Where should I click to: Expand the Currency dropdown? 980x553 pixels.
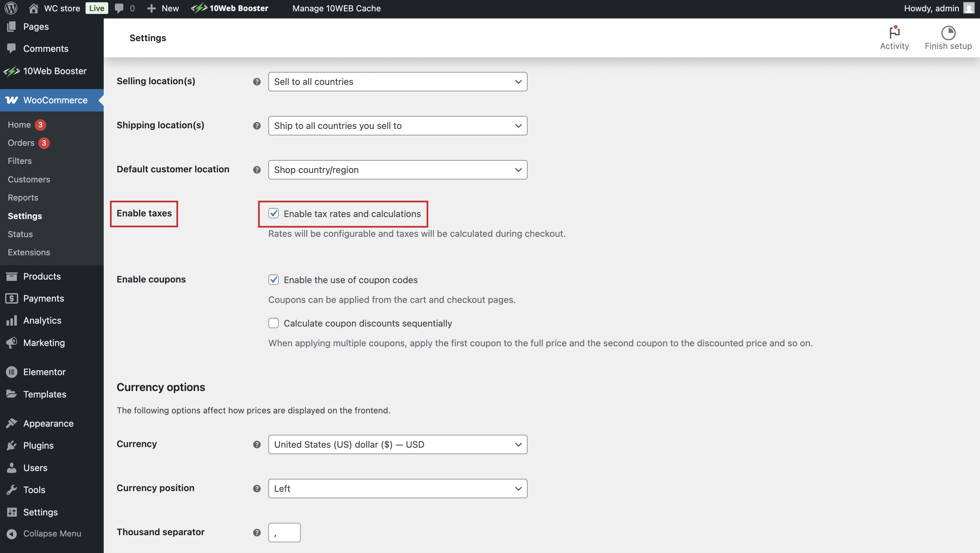click(x=397, y=444)
